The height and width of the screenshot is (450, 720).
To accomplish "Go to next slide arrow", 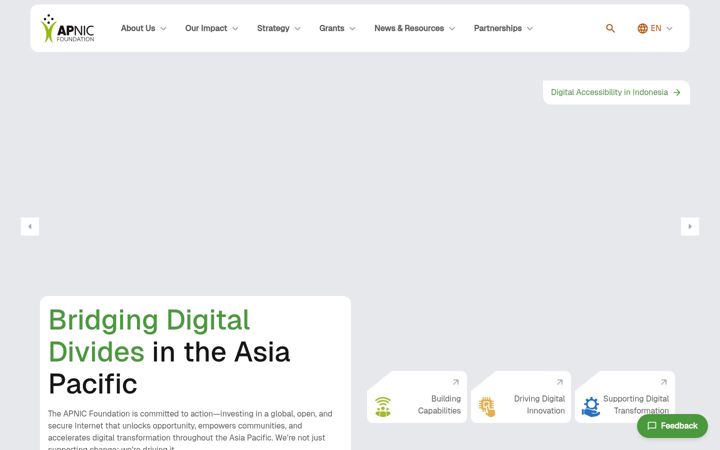I will (x=690, y=226).
